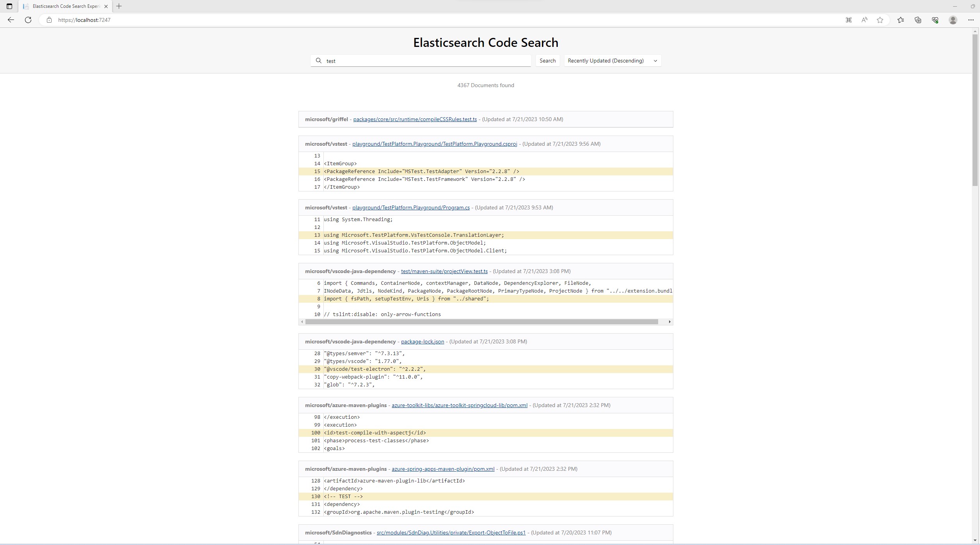Click the page scrollbar up arrow
The image size is (980, 545).
(975, 31)
